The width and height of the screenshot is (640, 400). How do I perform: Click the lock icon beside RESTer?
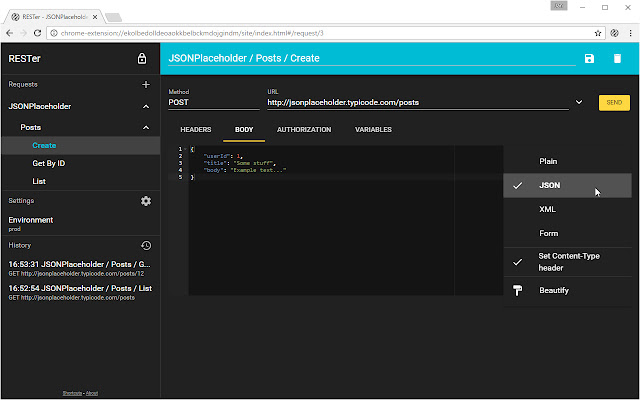[x=142, y=58]
